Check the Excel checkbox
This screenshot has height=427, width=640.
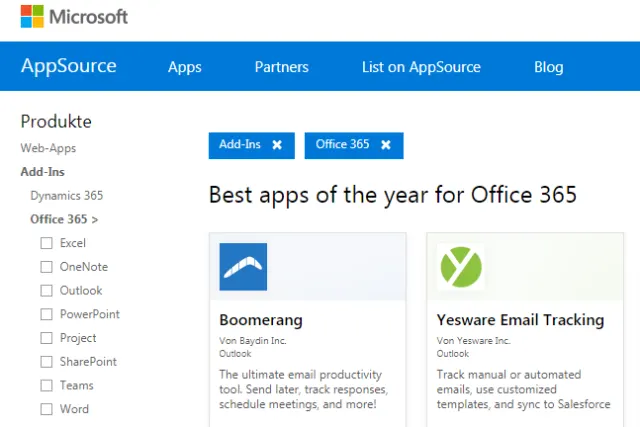[x=46, y=243]
